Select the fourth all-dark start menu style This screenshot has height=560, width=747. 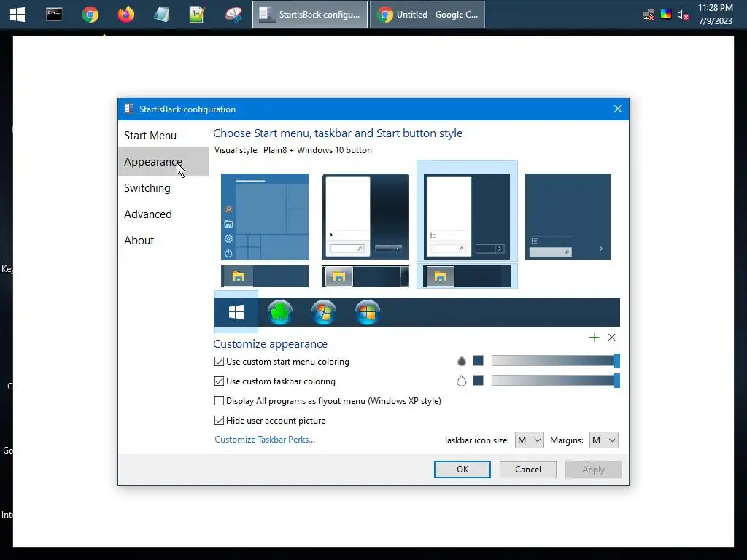coord(568,217)
